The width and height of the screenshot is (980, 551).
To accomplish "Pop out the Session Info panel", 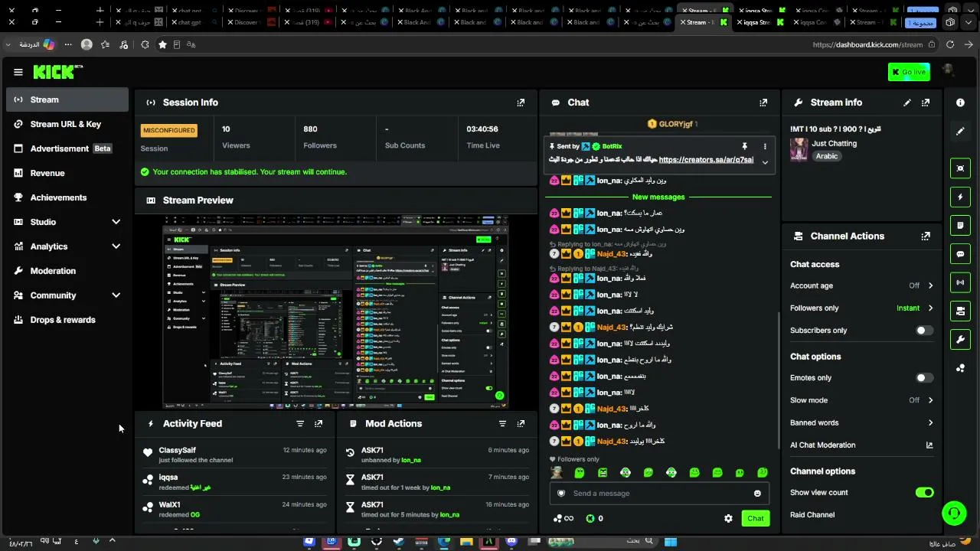I will [x=521, y=103].
